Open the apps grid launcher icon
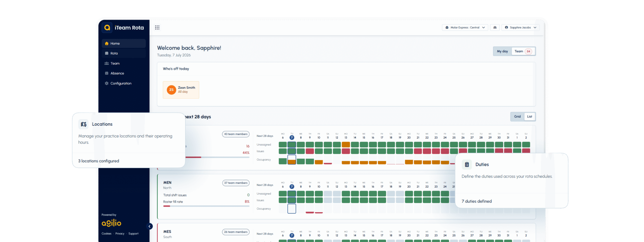Viewport: 644px width, 242px height. 157,27
